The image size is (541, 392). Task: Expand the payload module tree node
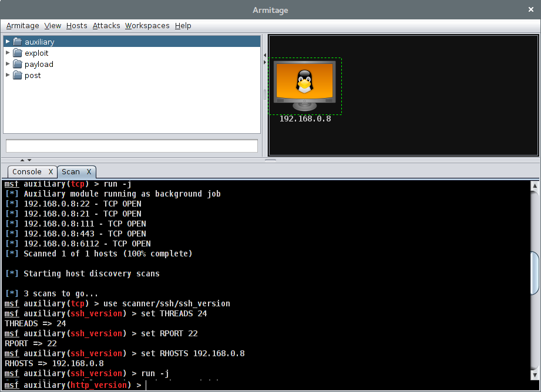(8, 64)
